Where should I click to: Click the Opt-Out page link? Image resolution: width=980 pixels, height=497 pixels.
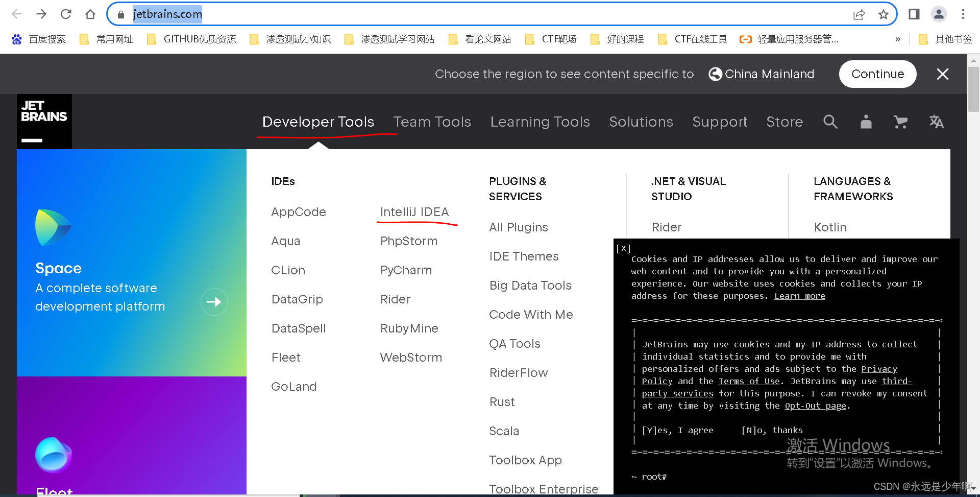point(816,406)
